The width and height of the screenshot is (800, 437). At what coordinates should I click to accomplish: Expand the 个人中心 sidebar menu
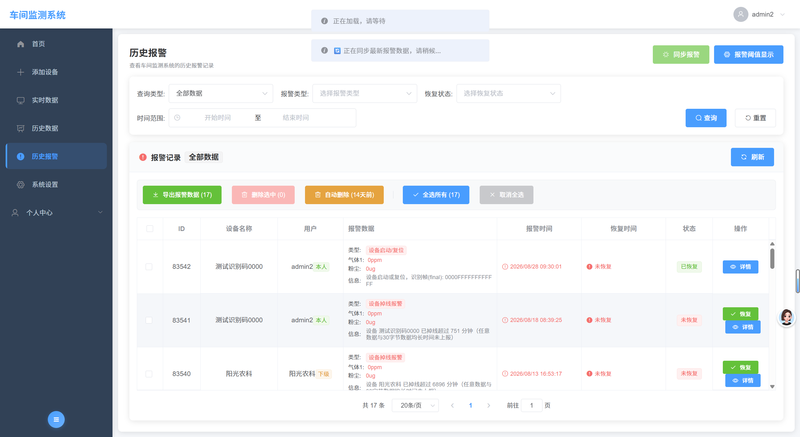click(56, 213)
